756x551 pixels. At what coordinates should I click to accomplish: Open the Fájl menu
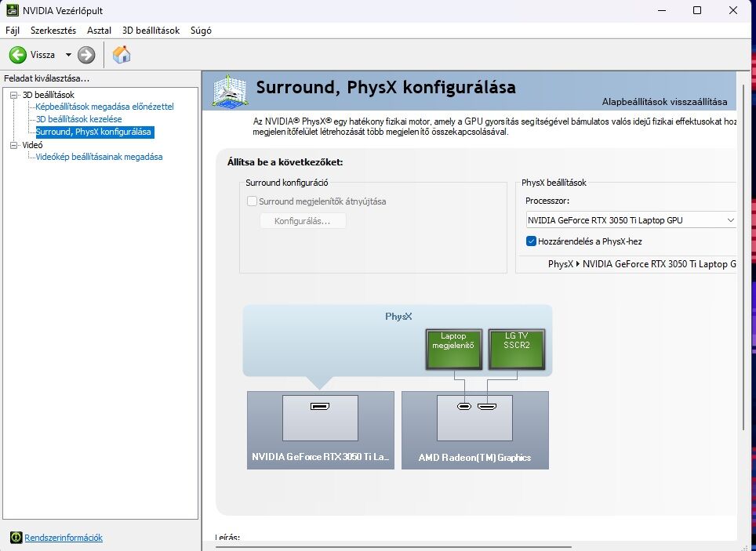(x=12, y=31)
